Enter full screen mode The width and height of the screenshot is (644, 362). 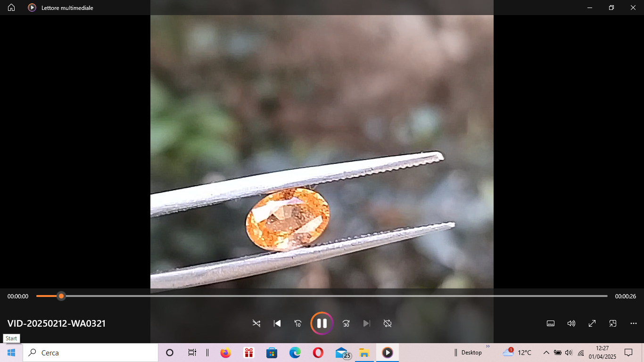pos(592,323)
